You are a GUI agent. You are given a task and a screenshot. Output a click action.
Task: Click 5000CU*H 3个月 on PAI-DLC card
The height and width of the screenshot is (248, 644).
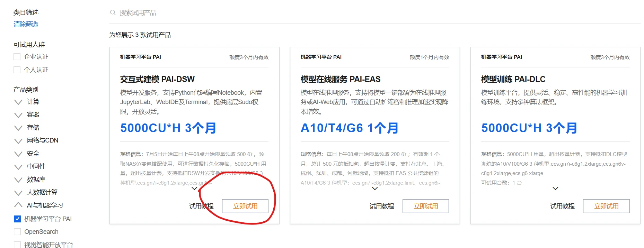point(529,128)
